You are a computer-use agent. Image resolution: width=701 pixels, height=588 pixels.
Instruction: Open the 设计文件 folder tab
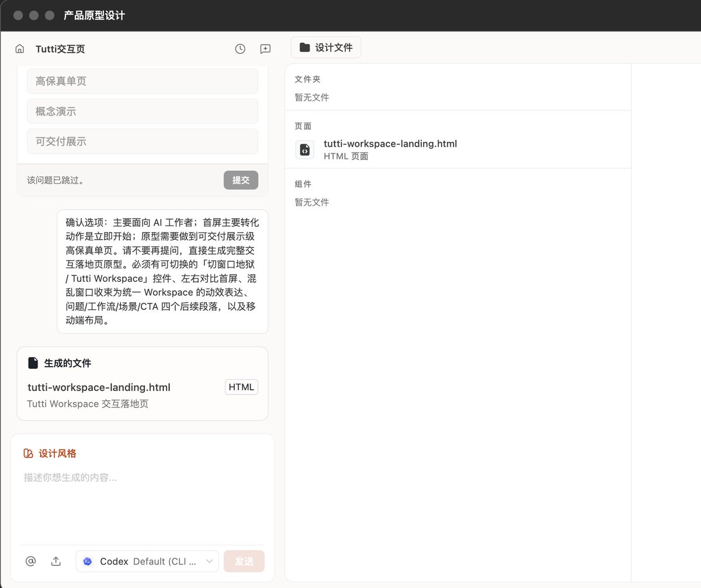(x=326, y=47)
